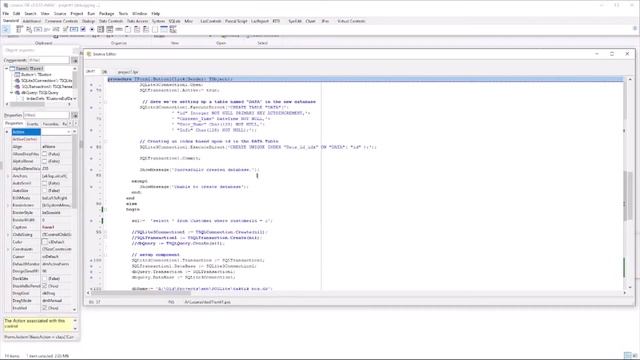
Task: Switch to project1.lpr tab in Source Editor
Action: (x=128, y=72)
